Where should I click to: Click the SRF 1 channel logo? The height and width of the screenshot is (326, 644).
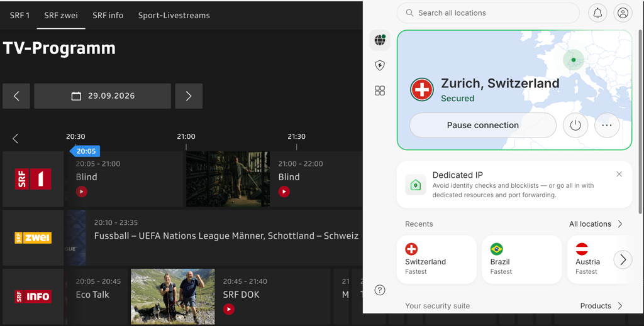(33, 179)
